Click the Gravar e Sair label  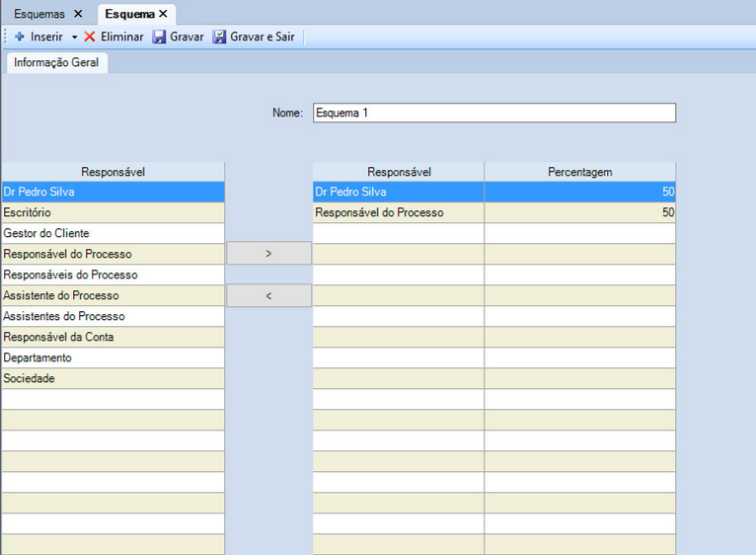click(263, 37)
